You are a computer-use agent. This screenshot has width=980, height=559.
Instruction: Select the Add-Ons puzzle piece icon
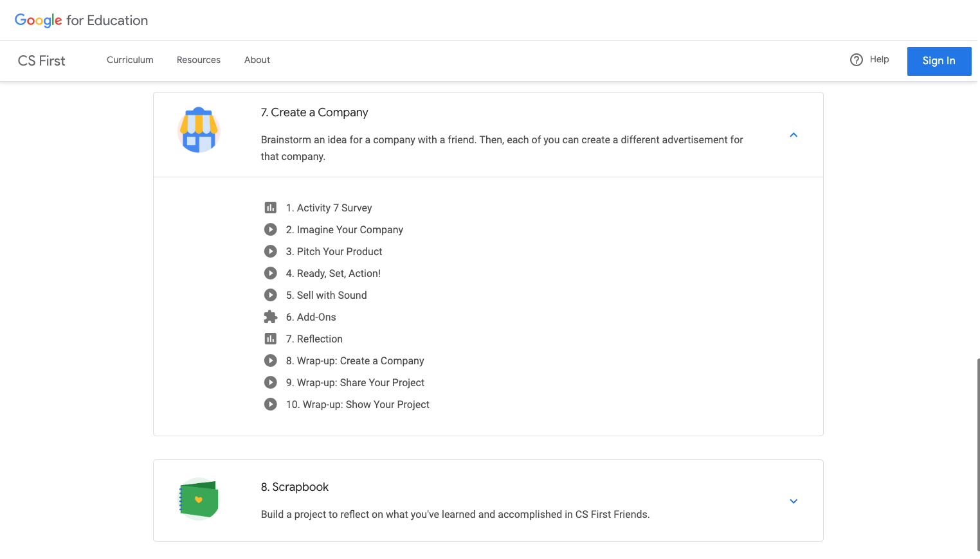click(270, 316)
